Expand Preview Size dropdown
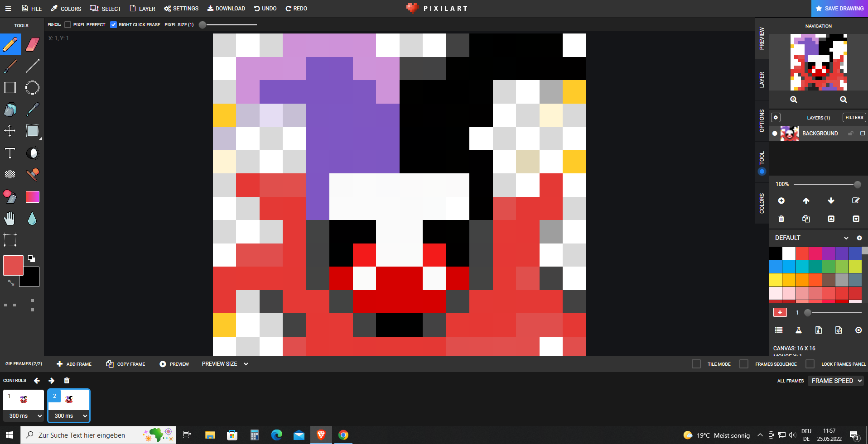The image size is (868, 444). (x=225, y=364)
